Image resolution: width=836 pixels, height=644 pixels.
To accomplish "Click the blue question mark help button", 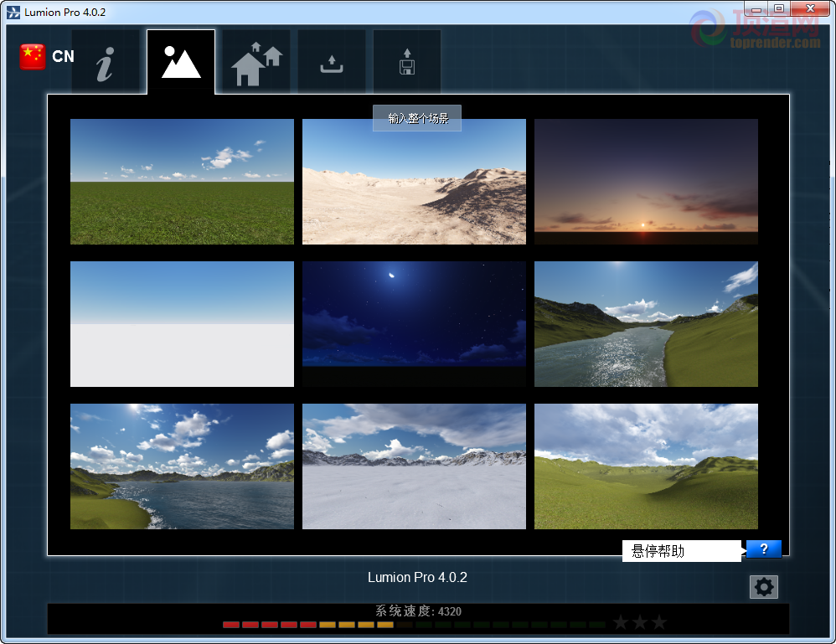I will coord(763,549).
